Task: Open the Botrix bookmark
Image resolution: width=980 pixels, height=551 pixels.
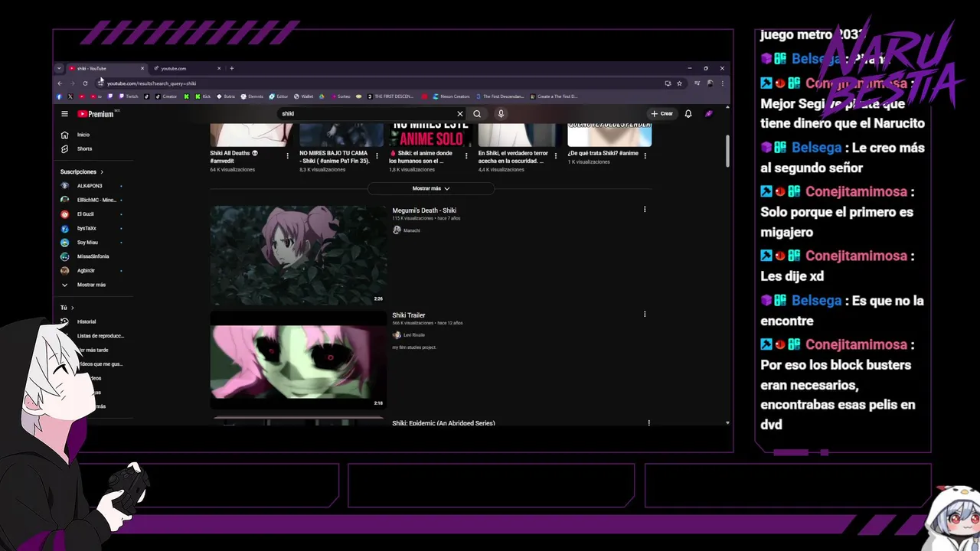Action: [x=226, y=96]
